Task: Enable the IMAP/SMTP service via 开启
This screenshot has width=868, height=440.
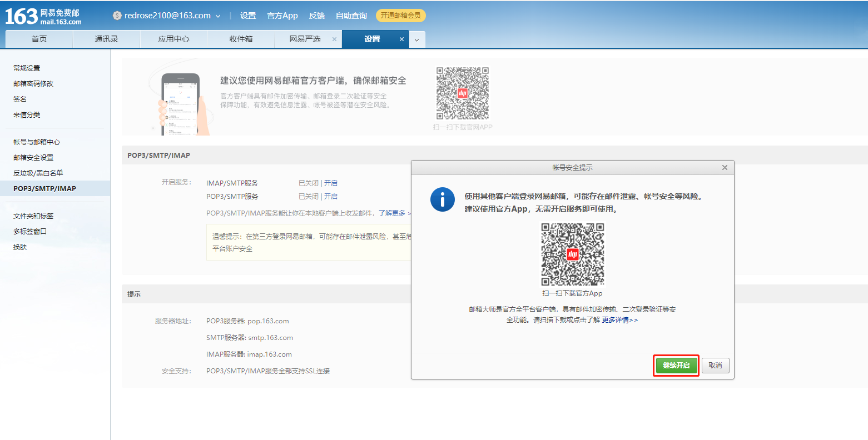Action: tap(332, 183)
